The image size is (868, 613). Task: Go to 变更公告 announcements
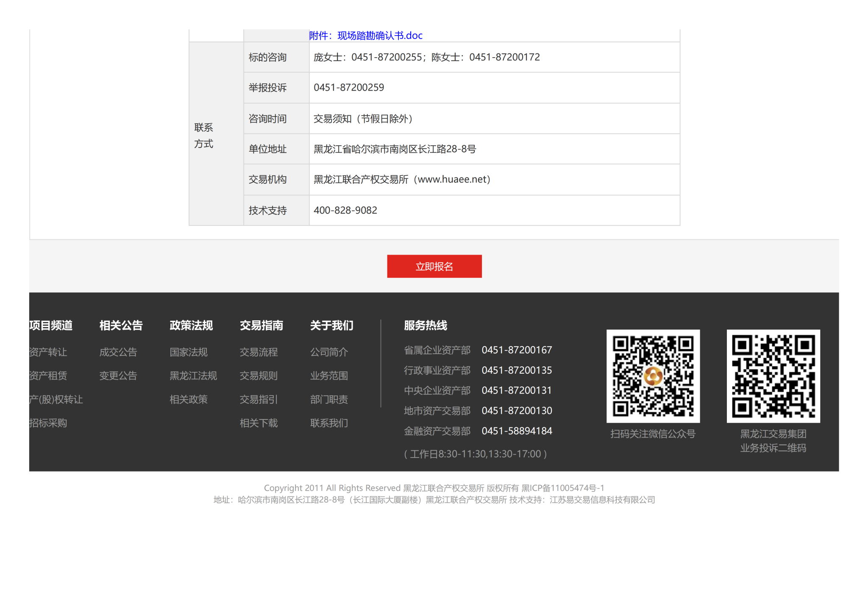pyautogui.click(x=118, y=376)
